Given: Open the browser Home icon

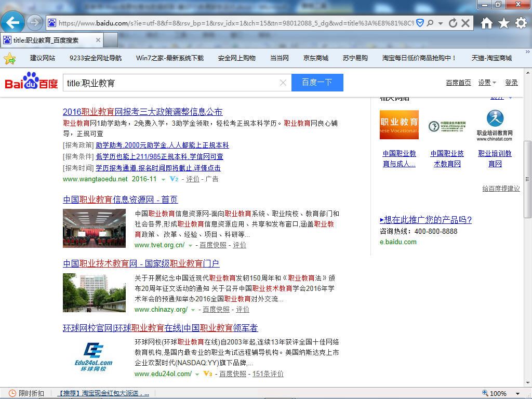Looking at the screenshot, I should tap(486, 23).
